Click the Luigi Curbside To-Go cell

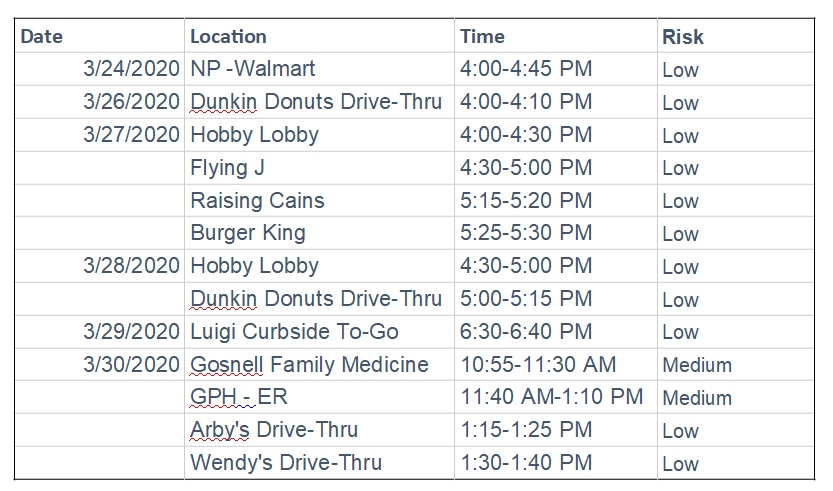pos(319,332)
